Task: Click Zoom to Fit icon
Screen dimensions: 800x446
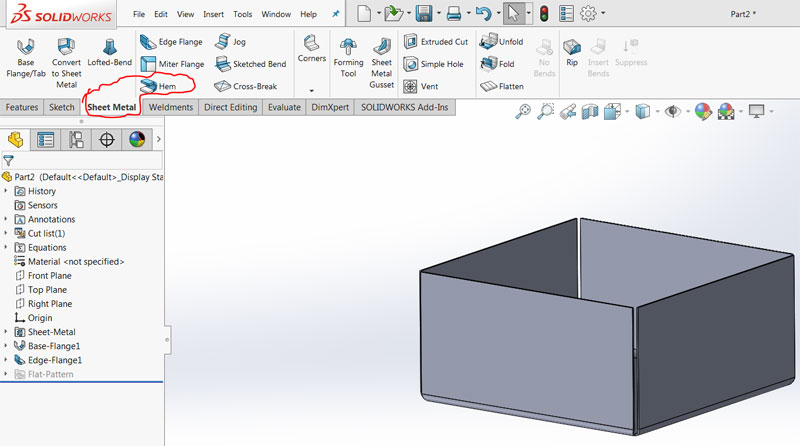Action: click(523, 111)
